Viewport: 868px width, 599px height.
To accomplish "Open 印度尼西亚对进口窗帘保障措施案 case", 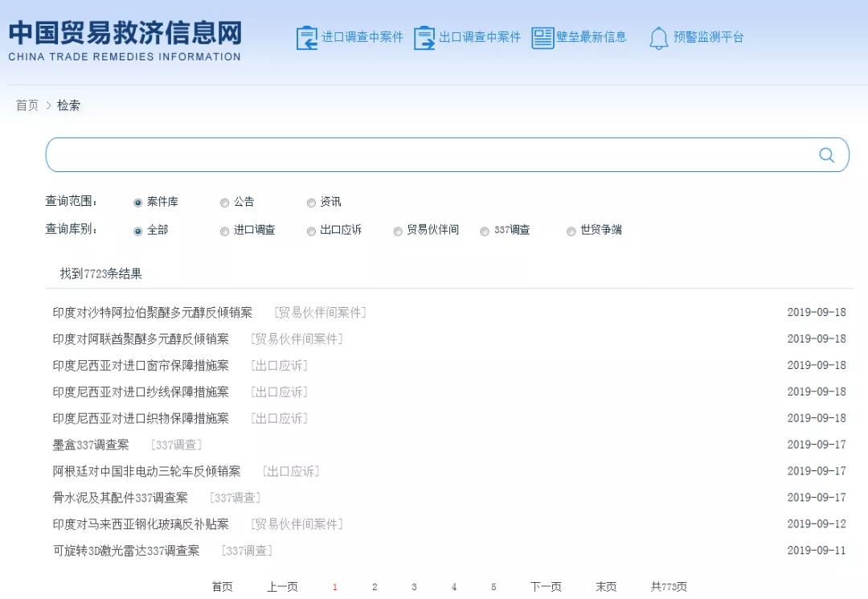I will (x=141, y=365).
